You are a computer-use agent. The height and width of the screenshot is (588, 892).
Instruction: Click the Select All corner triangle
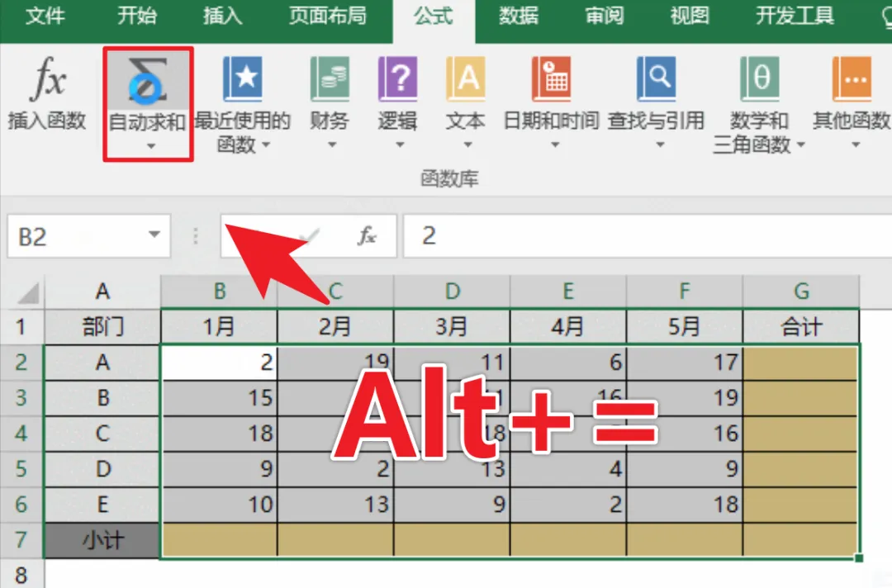click(28, 292)
